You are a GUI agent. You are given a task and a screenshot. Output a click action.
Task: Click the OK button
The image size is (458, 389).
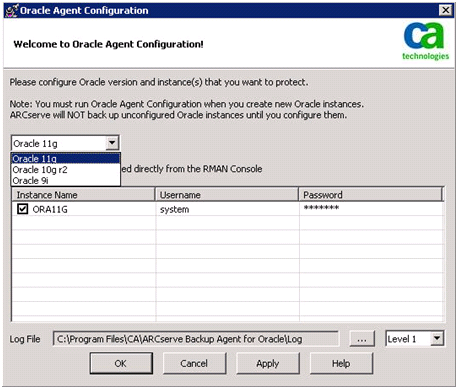point(121,363)
